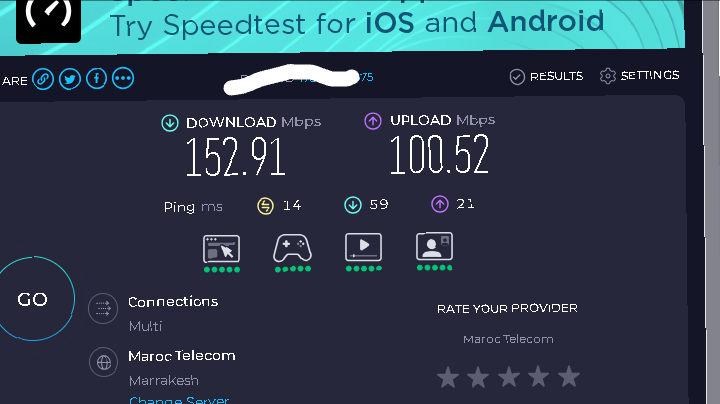
Task: Give Maroc Telecom a five-star rating
Action: tap(569, 376)
